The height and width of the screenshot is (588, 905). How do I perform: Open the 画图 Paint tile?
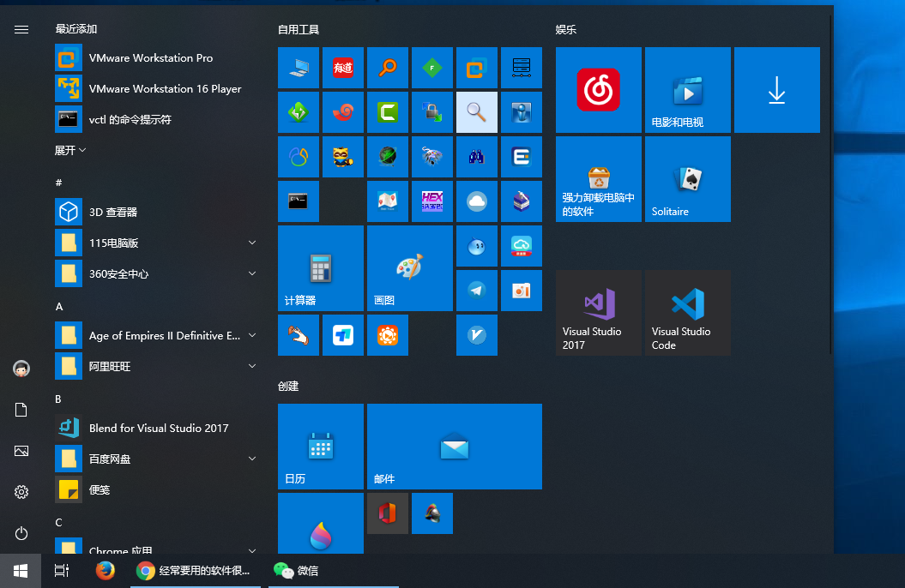pos(410,268)
